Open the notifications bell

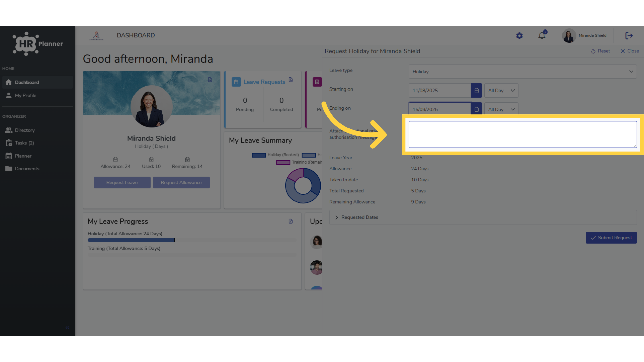pos(542,35)
